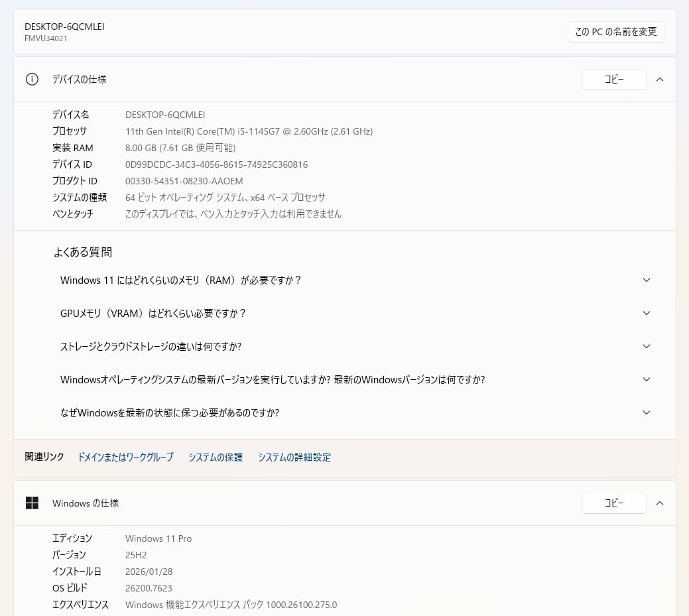
Task: Select the product ID 00330-54351 value
Action: (x=184, y=181)
